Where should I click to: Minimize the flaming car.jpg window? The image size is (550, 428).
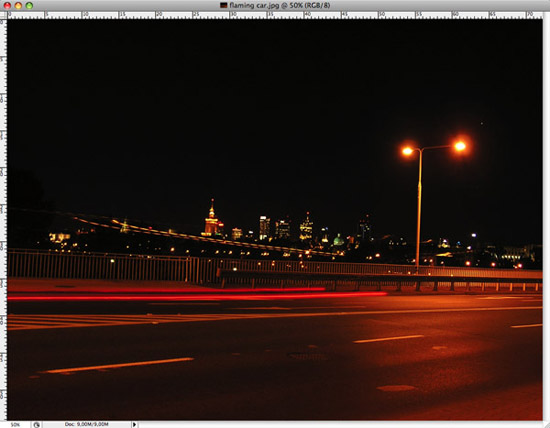coord(18,5)
